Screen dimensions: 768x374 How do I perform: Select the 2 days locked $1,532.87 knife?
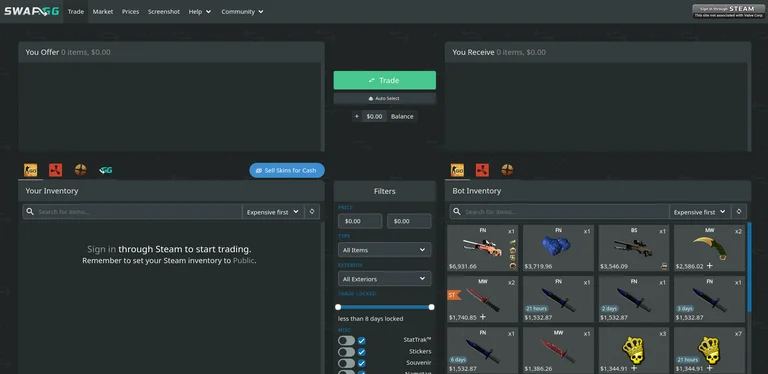pyautogui.click(x=634, y=299)
